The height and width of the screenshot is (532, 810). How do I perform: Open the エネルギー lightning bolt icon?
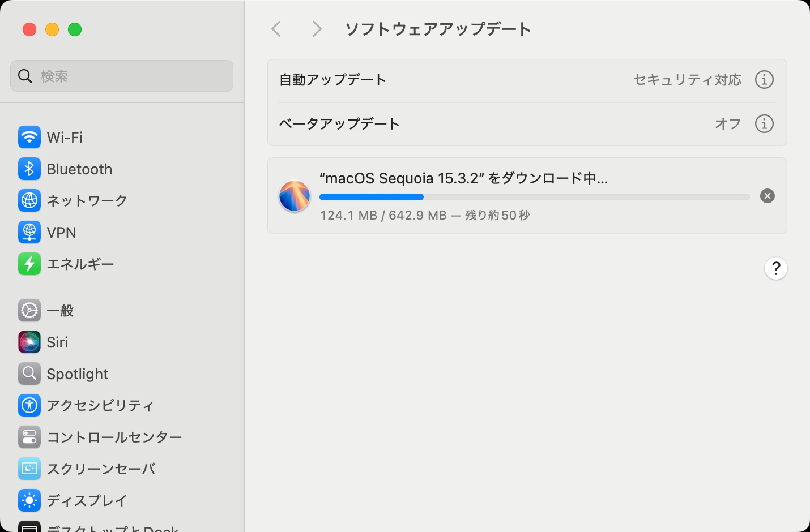tap(29, 264)
